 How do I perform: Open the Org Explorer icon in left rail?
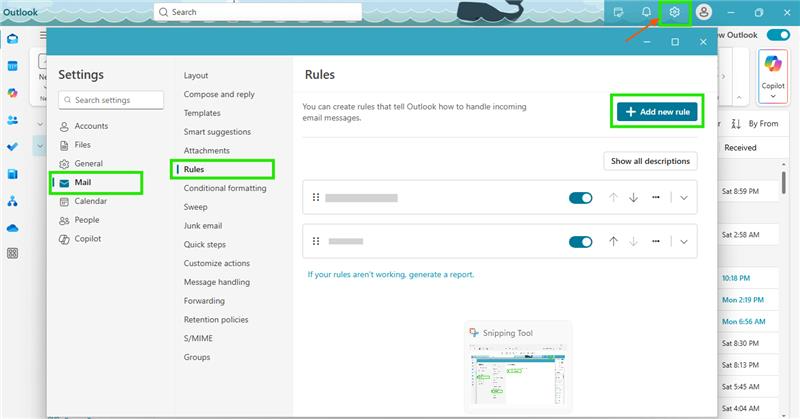(x=12, y=201)
